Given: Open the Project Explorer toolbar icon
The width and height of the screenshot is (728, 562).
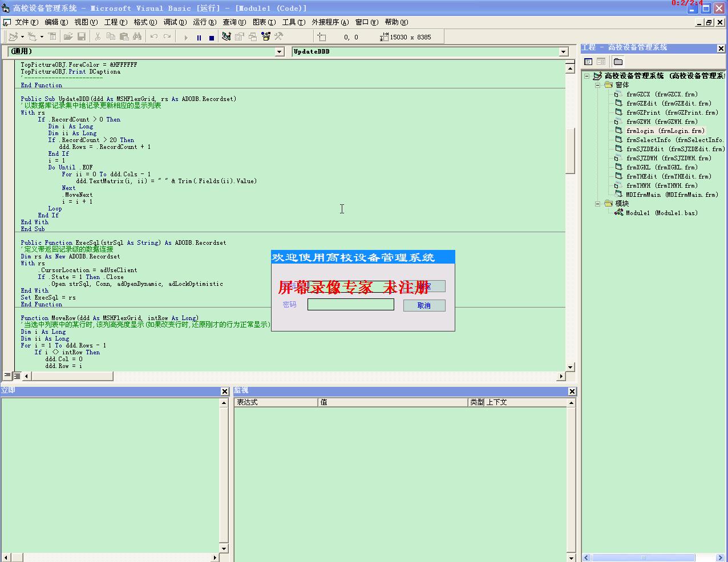Looking at the screenshot, I should (227, 37).
